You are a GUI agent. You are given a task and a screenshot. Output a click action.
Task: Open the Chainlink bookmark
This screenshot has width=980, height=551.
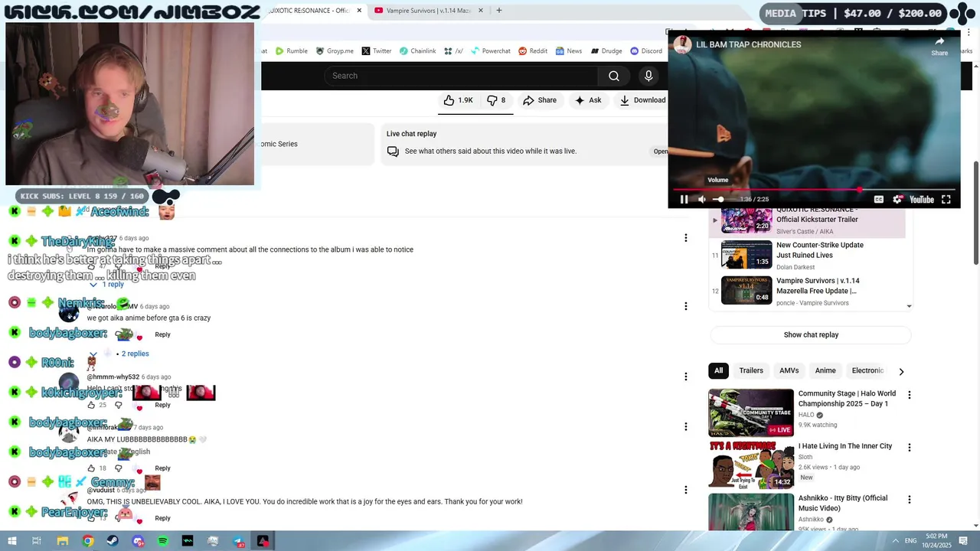coord(417,51)
